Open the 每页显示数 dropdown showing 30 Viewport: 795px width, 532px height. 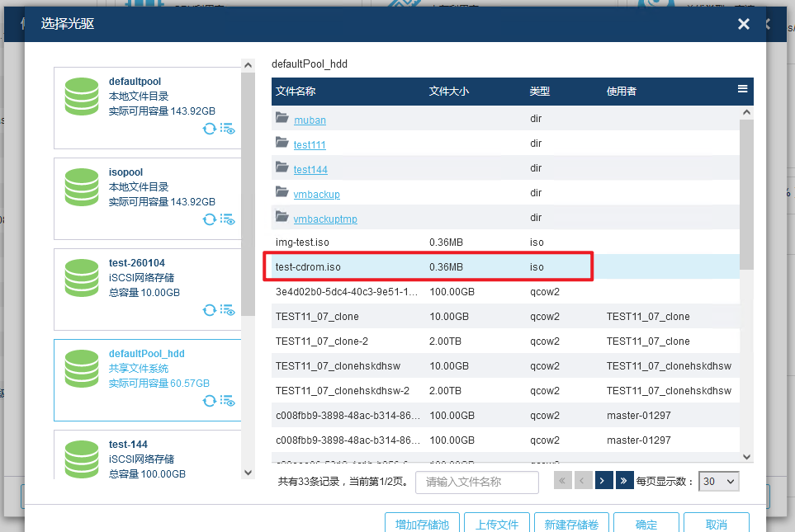[x=718, y=482]
